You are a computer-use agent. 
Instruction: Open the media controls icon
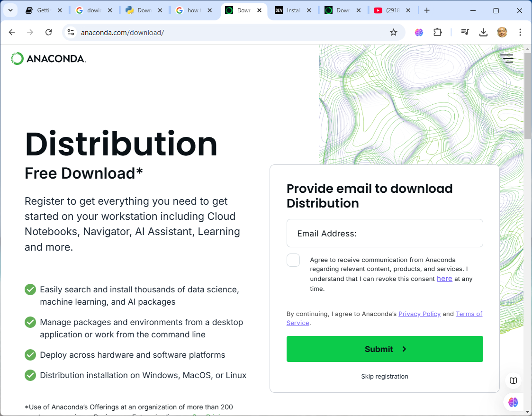465,32
